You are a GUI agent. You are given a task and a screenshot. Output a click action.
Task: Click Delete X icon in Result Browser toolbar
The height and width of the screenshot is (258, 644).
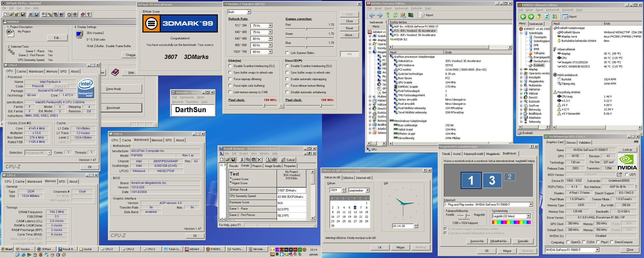pyautogui.click(x=259, y=159)
